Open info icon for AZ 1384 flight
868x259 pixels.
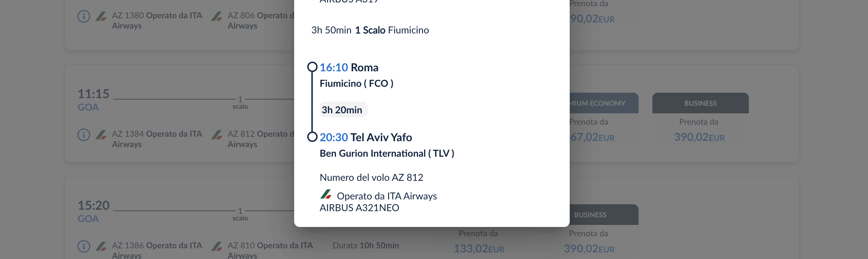84,135
